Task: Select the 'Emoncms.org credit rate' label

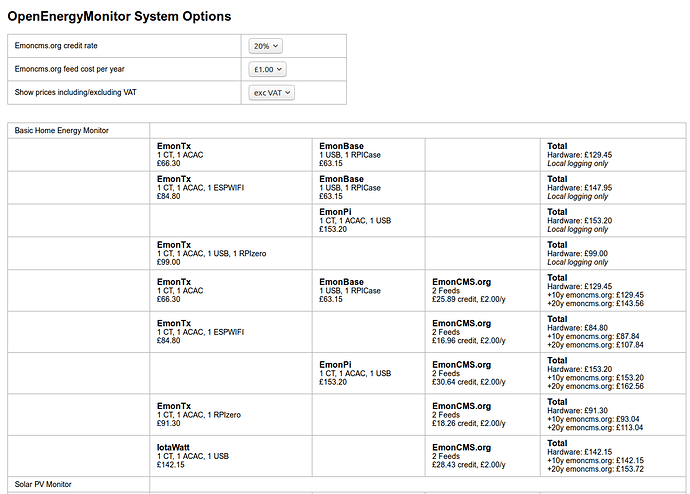Action: (x=56, y=46)
